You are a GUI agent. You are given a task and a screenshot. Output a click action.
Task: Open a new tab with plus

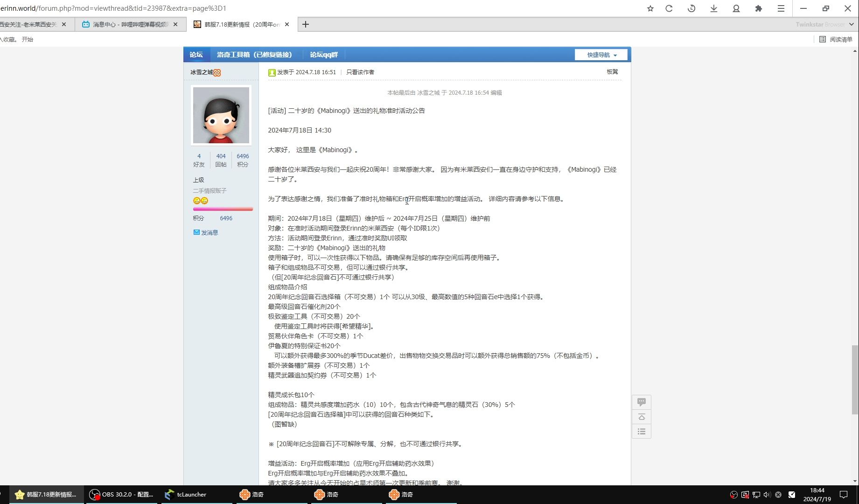coord(306,24)
